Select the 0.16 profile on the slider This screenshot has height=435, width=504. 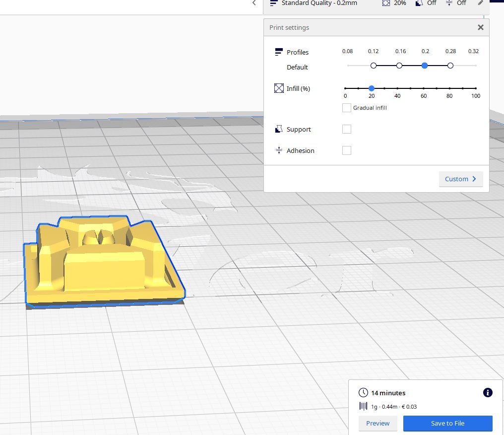(399, 66)
